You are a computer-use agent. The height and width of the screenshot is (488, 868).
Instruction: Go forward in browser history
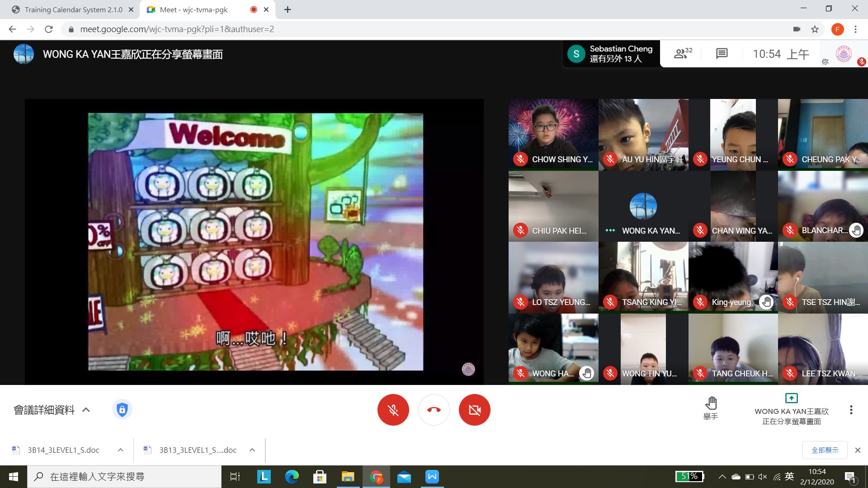30,29
